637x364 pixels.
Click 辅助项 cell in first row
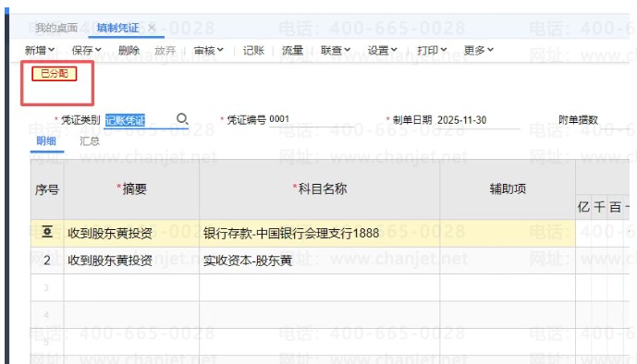click(508, 234)
